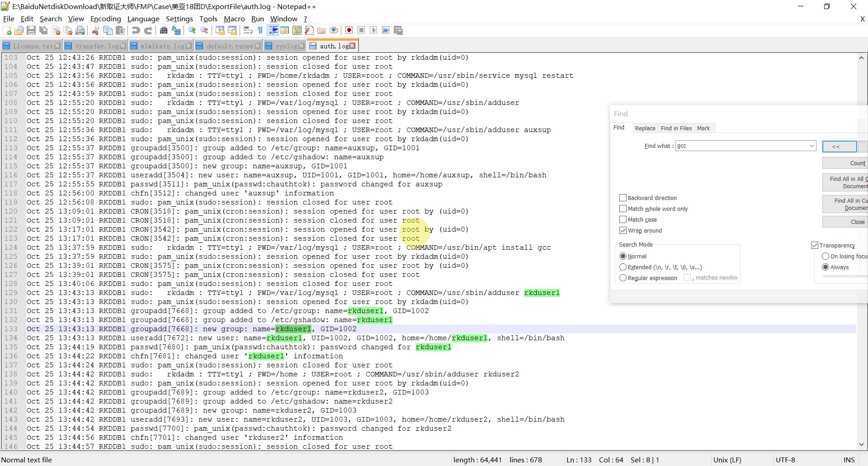Select Normal search mode

coord(623,256)
